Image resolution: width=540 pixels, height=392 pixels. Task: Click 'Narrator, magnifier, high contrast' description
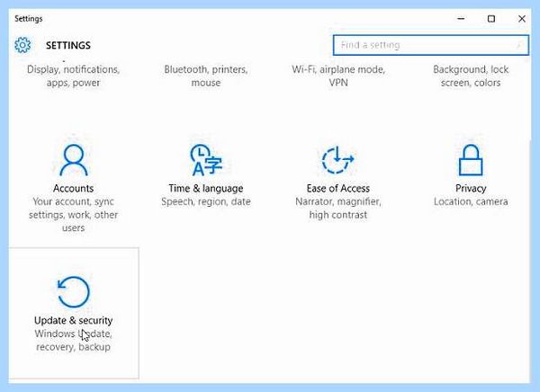click(x=338, y=209)
